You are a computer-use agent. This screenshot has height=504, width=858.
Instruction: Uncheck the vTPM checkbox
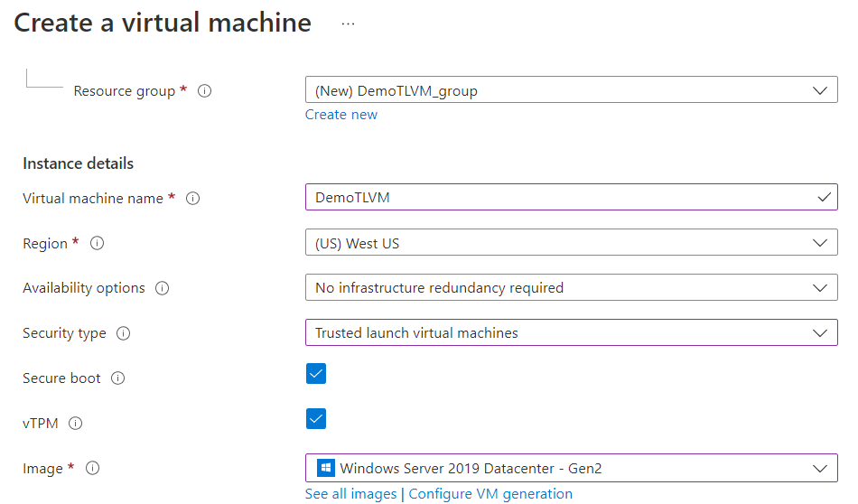[316, 418]
